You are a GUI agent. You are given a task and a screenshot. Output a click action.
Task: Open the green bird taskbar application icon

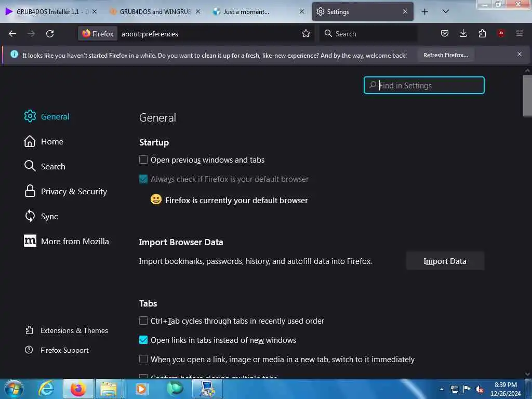tap(175, 389)
